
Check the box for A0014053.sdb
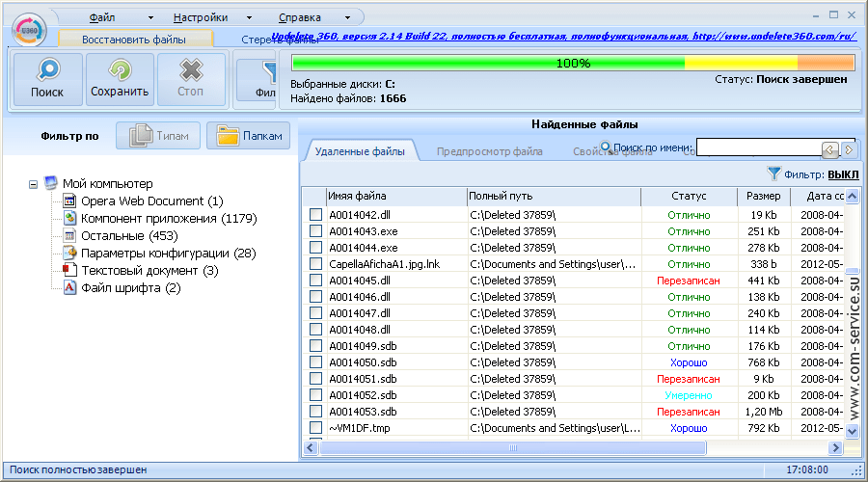coord(315,412)
